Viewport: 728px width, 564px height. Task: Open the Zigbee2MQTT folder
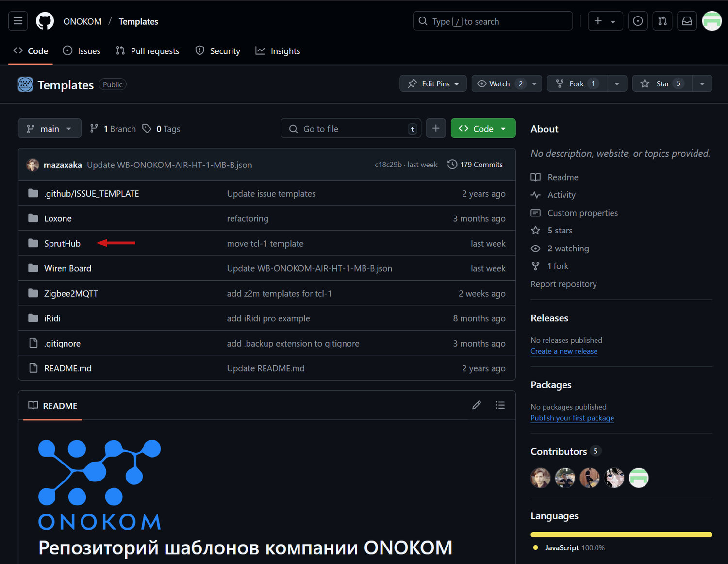[x=71, y=293]
